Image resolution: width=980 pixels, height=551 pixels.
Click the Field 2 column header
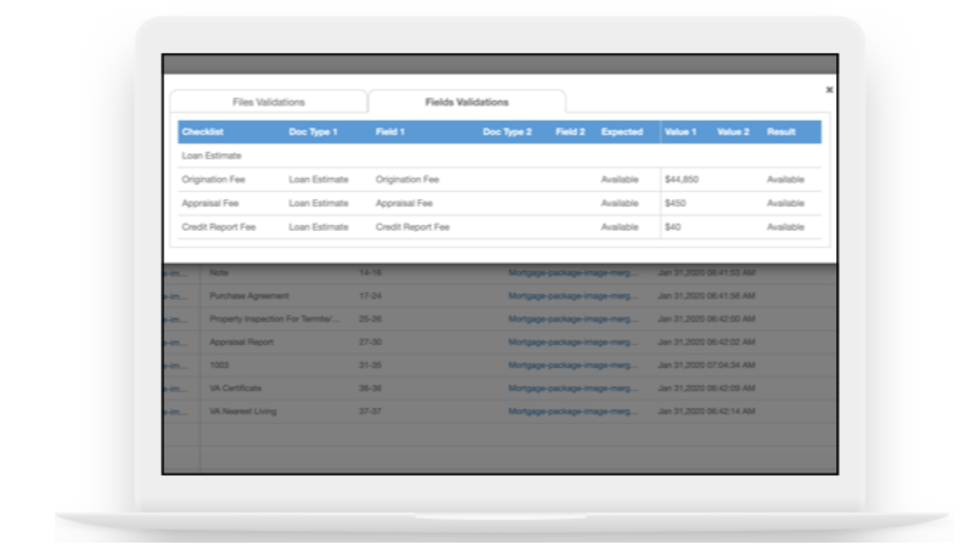[570, 132]
